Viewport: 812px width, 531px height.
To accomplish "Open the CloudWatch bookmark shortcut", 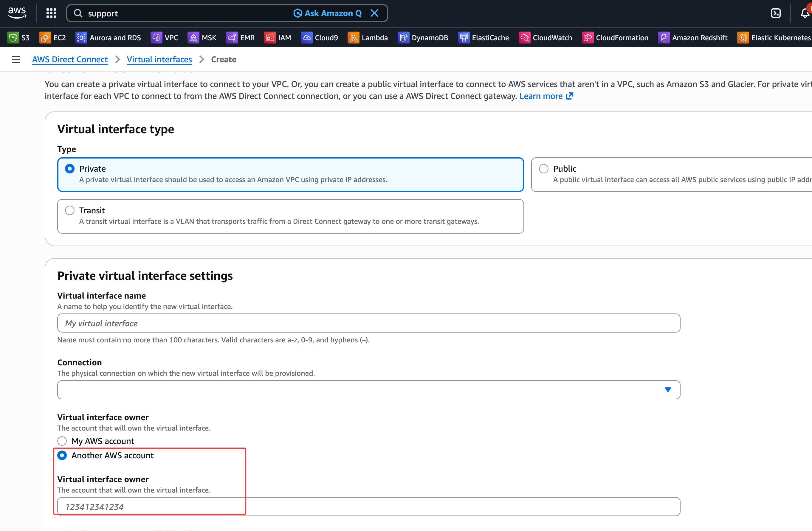I will pos(545,38).
